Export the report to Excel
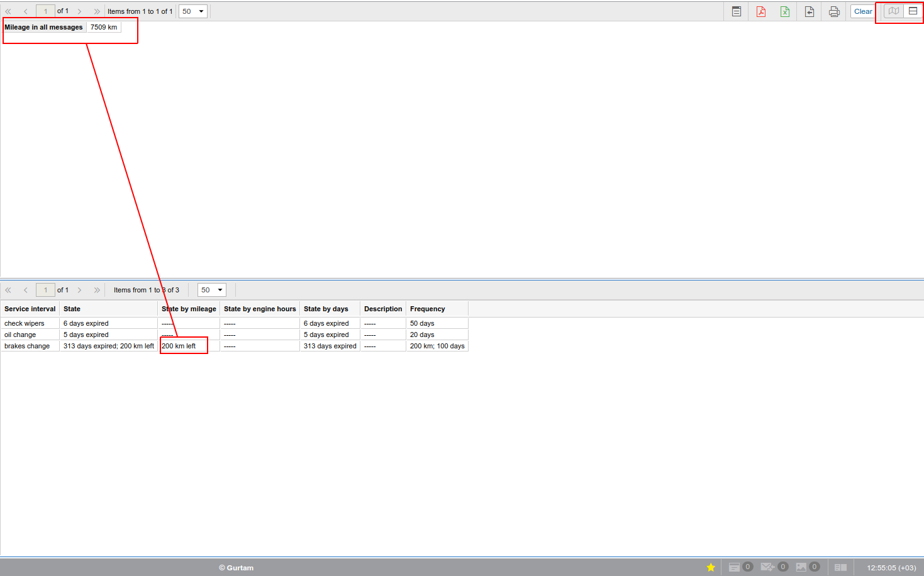This screenshot has width=924, height=576. 785,11
